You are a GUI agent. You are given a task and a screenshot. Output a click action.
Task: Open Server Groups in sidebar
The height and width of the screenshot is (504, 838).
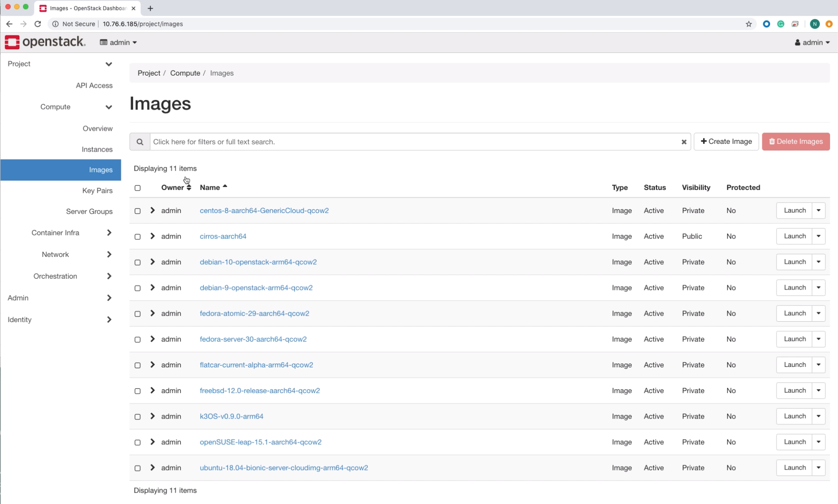[89, 211]
